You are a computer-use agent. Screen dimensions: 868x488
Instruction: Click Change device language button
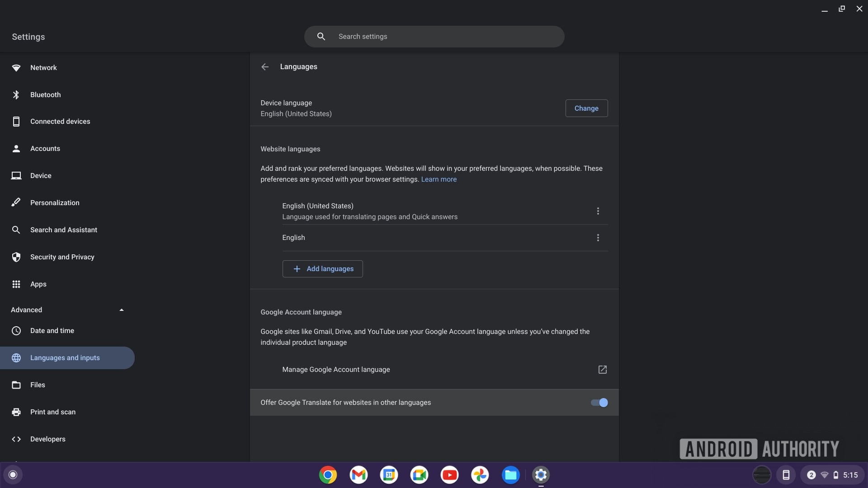pyautogui.click(x=586, y=108)
